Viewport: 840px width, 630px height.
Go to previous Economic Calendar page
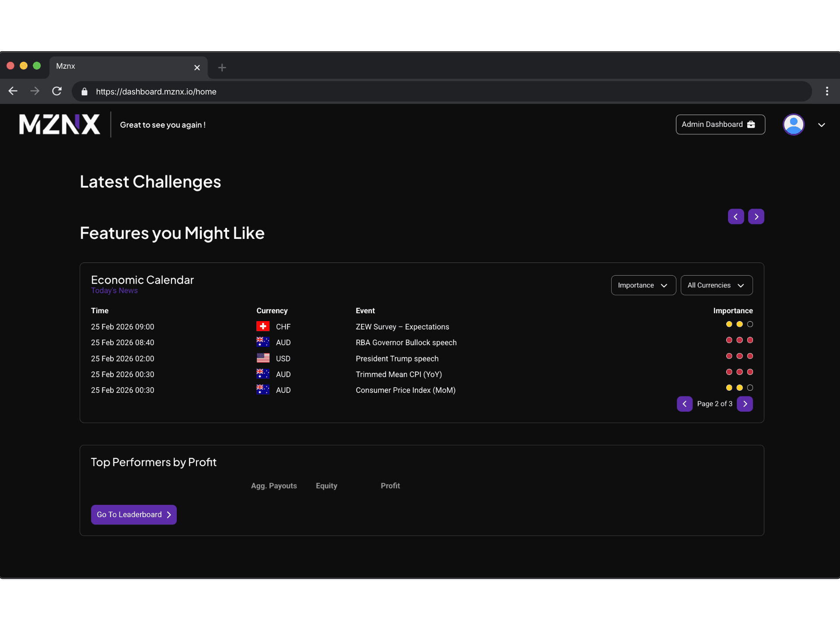(x=685, y=404)
